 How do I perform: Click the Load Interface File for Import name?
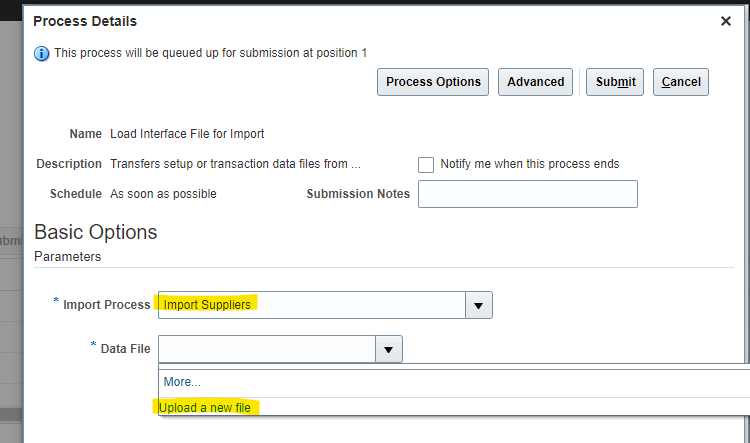187,134
